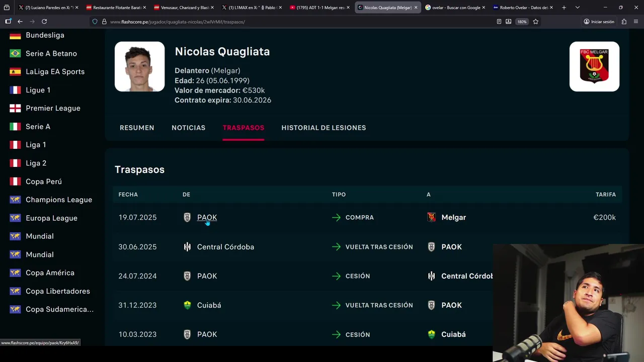Click Nicolas Quagliata's player photo
This screenshot has height=362, width=644.
(139, 66)
